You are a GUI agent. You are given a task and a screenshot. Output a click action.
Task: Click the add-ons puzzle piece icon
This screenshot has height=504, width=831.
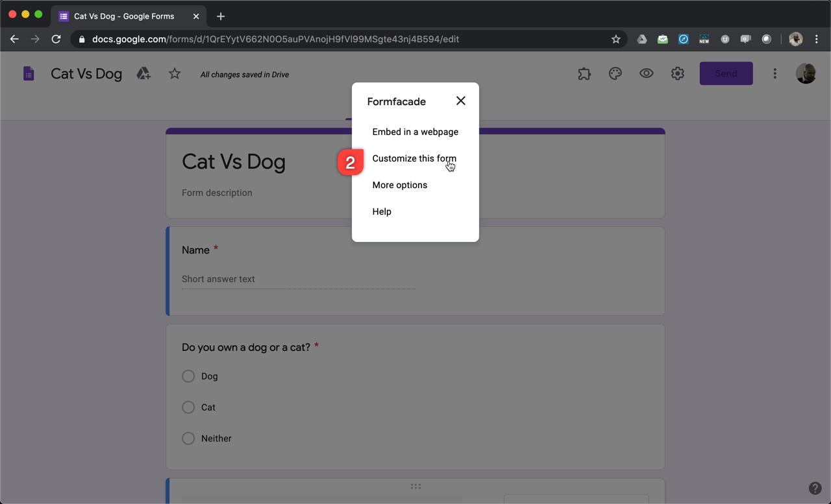(584, 74)
